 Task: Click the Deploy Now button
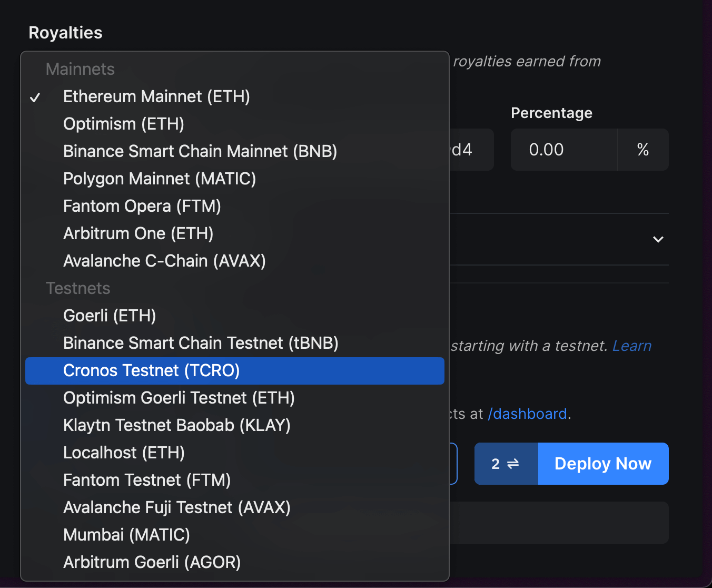tap(602, 464)
